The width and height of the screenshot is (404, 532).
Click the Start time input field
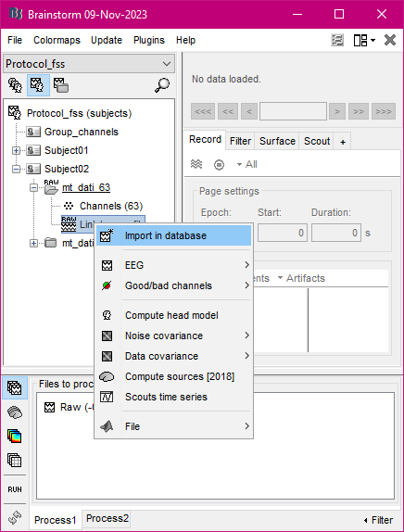point(283,233)
